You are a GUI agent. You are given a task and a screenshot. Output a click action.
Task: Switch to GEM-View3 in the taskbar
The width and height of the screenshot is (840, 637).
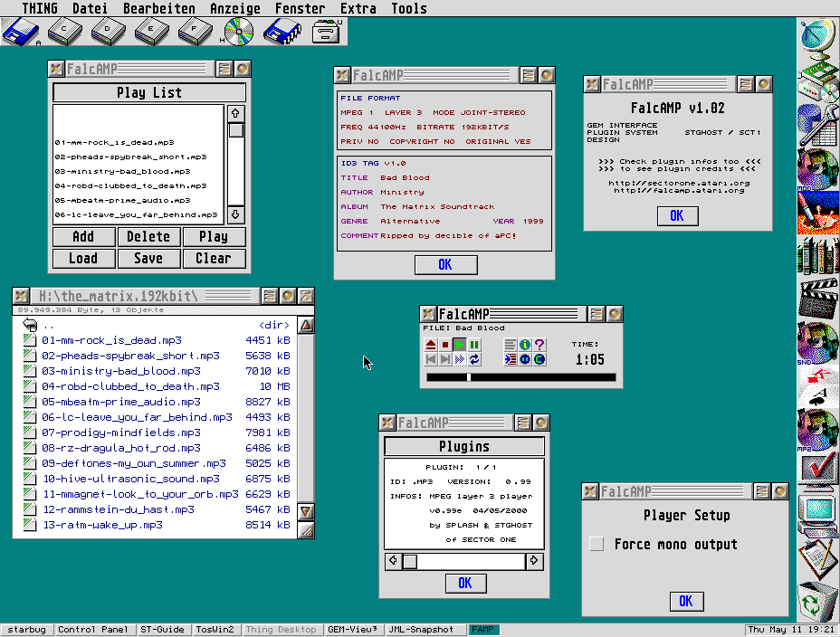352,630
